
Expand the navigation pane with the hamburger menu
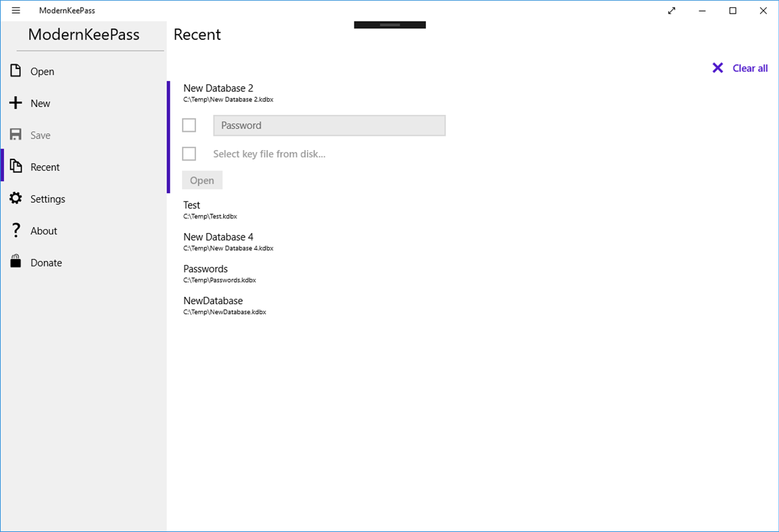16,10
